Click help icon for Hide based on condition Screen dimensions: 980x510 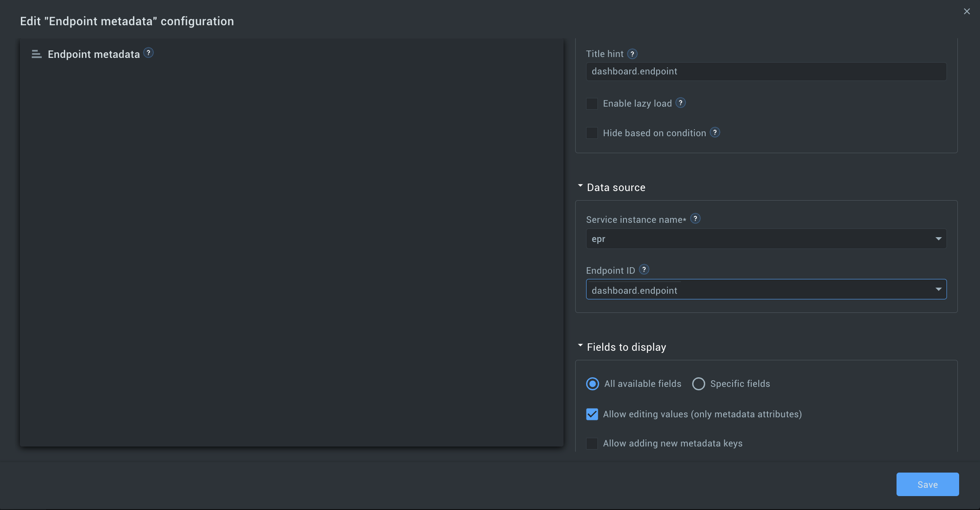click(x=715, y=132)
